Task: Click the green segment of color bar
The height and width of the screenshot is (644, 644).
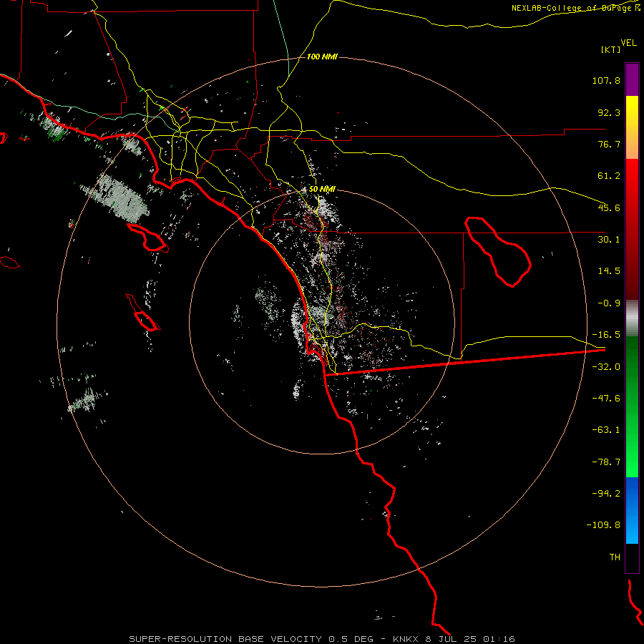Action: 632,406
